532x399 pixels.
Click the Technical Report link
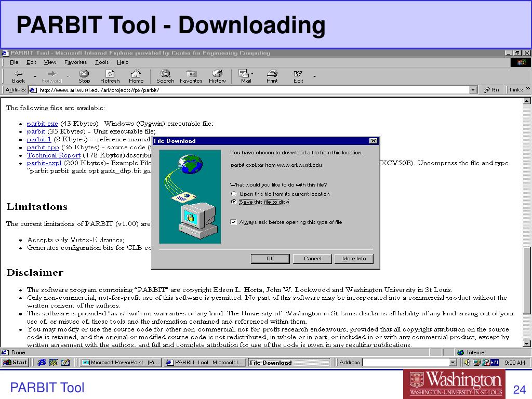(54, 155)
